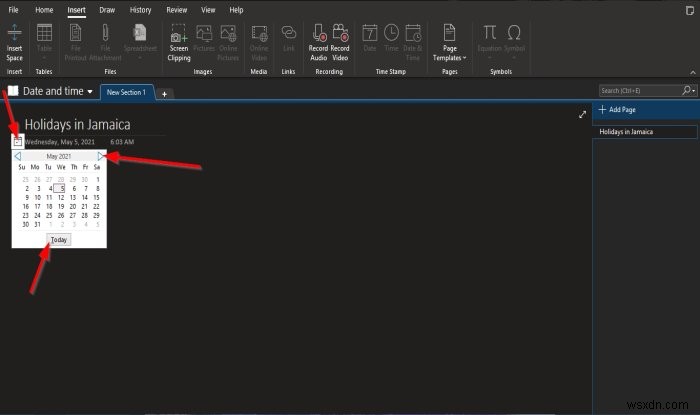Click the window icon at top right
The image size is (700, 415).
click(690, 10)
